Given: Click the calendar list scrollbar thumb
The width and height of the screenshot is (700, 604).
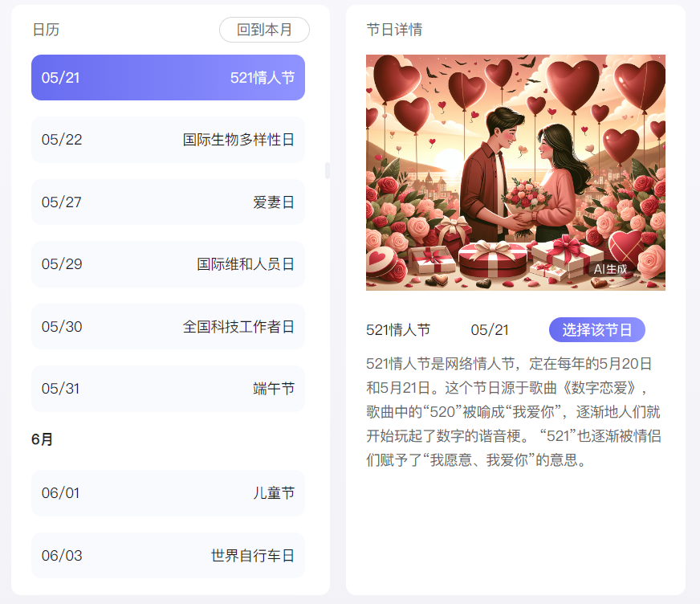Looking at the screenshot, I should 328,170.
